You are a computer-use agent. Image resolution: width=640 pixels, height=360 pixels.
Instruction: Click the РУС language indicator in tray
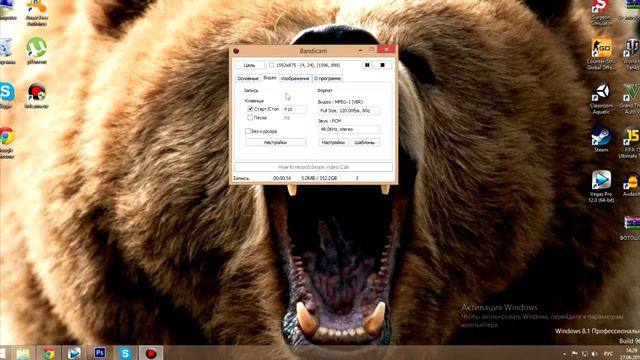pyautogui.click(x=608, y=353)
